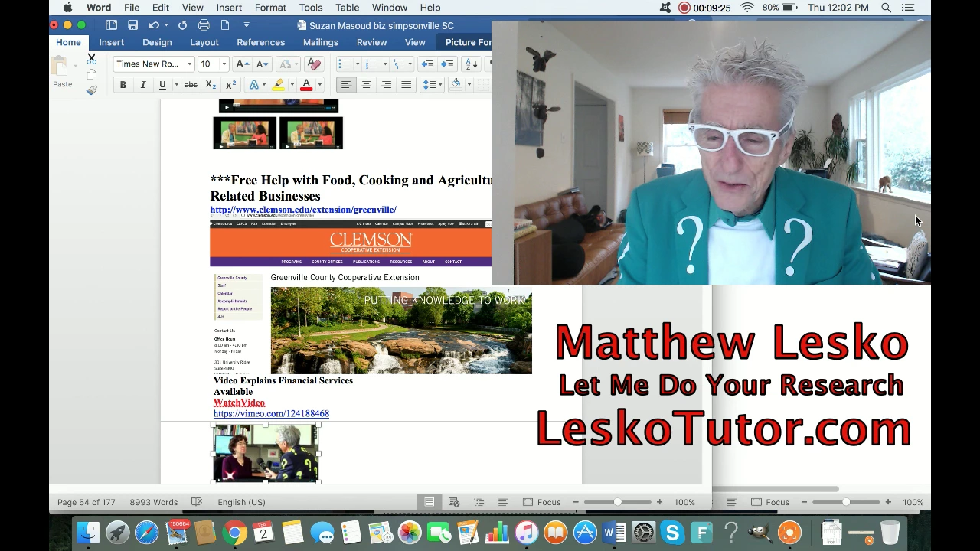Click the Print icon in title bar
The height and width of the screenshot is (551, 980).
(x=204, y=25)
